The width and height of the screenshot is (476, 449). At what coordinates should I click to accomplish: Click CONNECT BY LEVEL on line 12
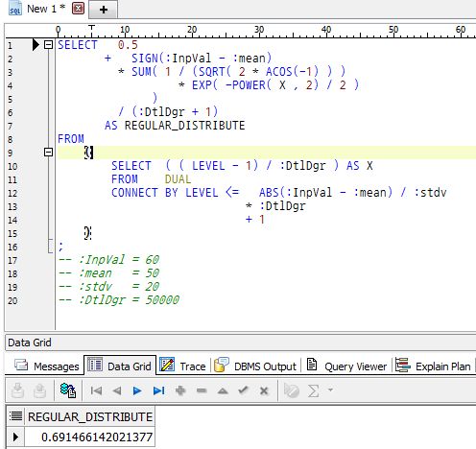point(164,193)
